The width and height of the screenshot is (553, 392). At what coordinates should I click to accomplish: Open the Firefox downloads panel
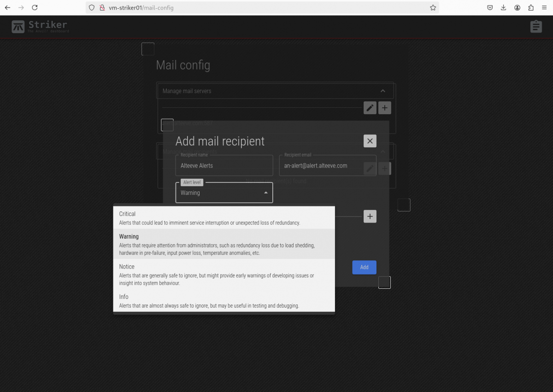coord(503,7)
